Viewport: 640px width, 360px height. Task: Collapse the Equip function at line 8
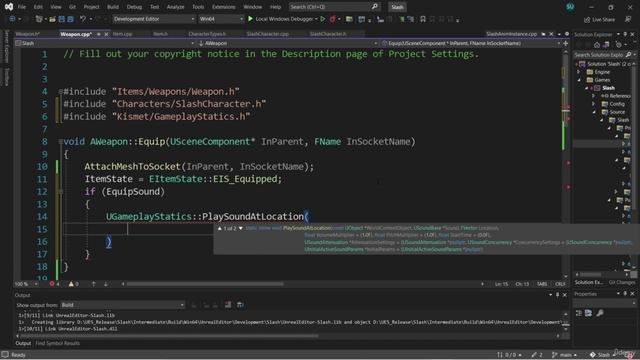[60, 142]
